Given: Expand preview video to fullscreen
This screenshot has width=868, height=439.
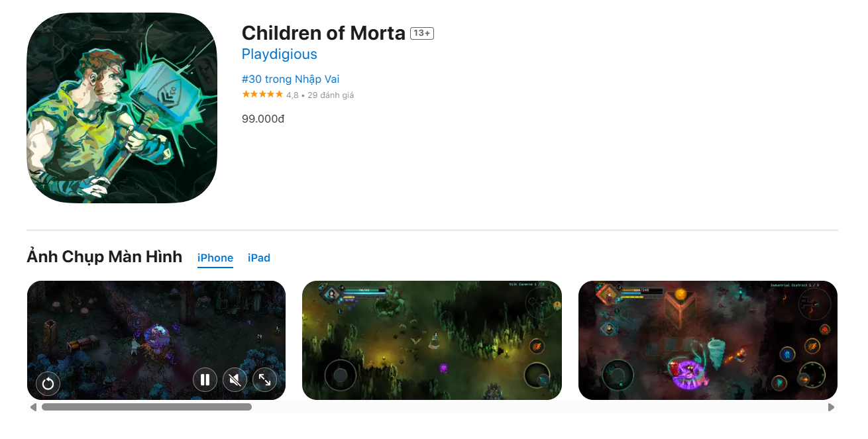Looking at the screenshot, I should click(264, 379).
